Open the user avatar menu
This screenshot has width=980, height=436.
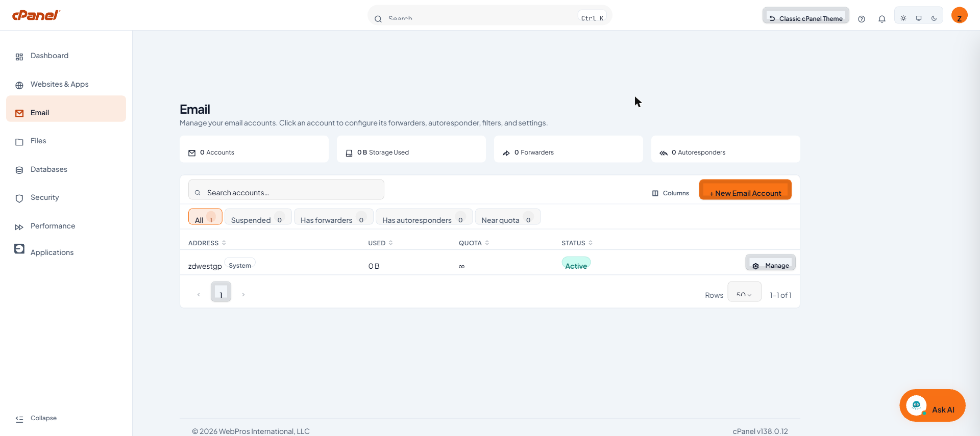click(960, 15)
